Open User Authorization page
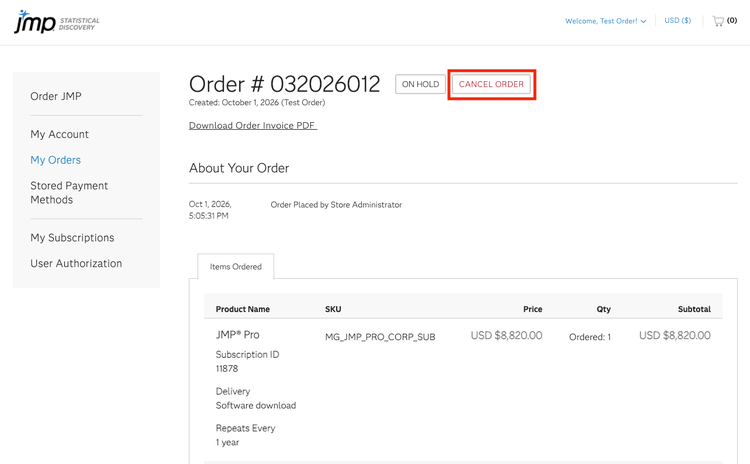The image size is (750, 464). coord(76,264)
